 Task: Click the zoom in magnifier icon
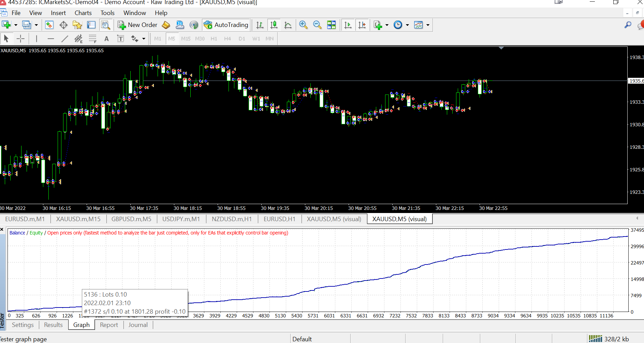coord(303,25)
